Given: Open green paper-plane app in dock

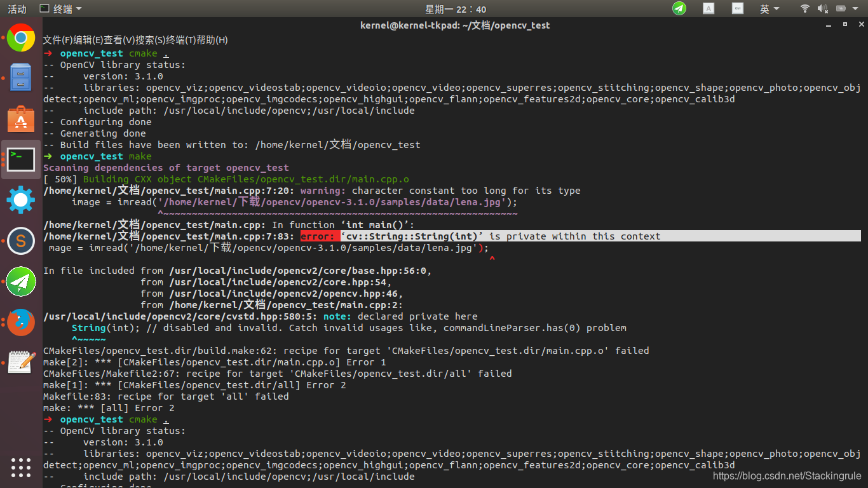Looking at the screenshot, I should click(x=21, y=281).
